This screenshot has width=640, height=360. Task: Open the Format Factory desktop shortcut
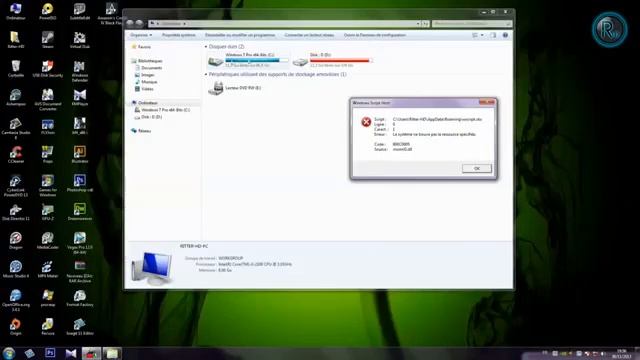click(x=80, y=298)
